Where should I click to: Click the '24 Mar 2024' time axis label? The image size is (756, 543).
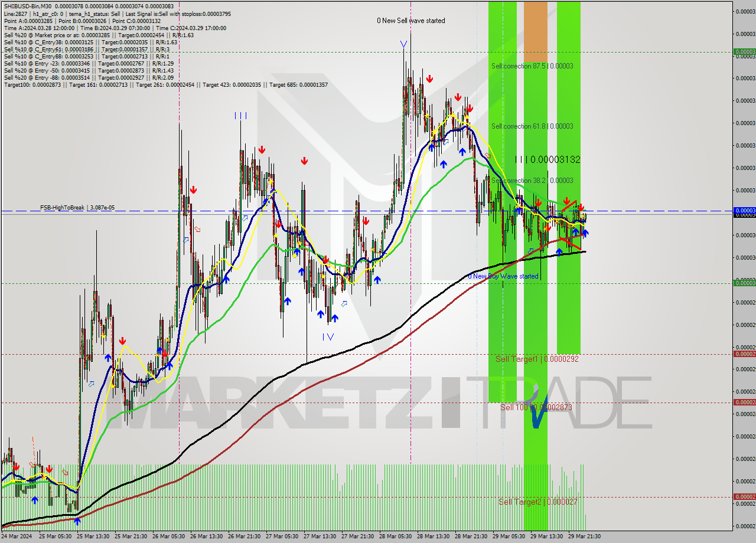click(x=17, y=537)
